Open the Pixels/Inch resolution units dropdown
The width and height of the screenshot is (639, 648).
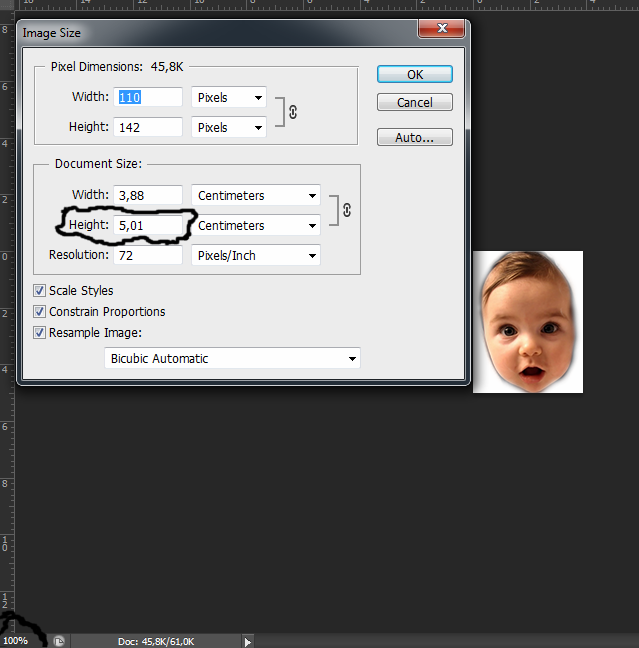coord(256,256)
